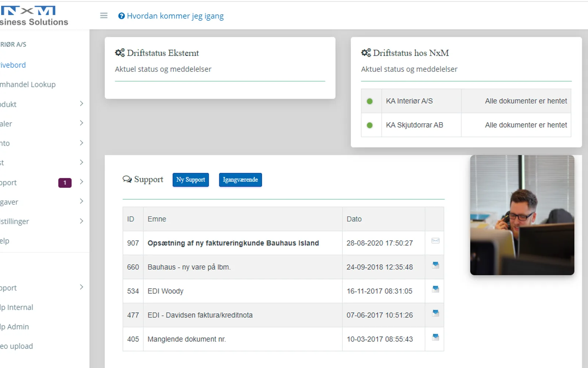This screenshot has height=368, width=588.
Task: Expand sidebar chevron for item ending 'st'
Action: click(82, 162)
